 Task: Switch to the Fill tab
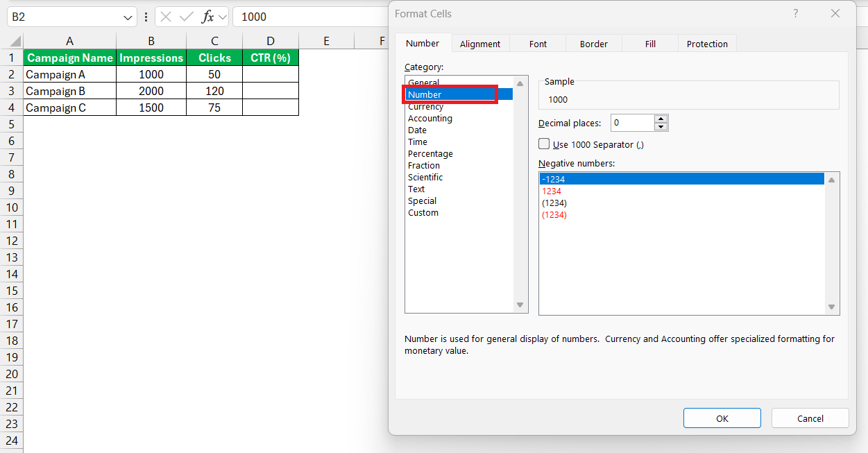tap(650, 44)
